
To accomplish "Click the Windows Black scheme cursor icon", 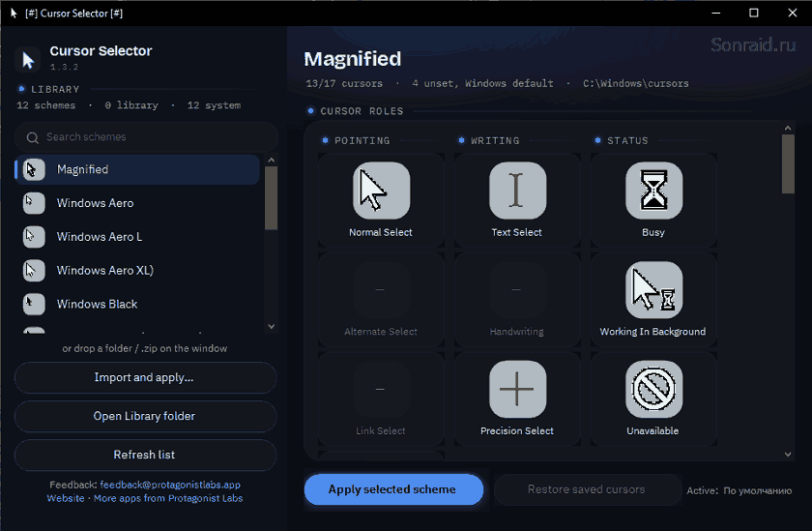I will [34, 304].
